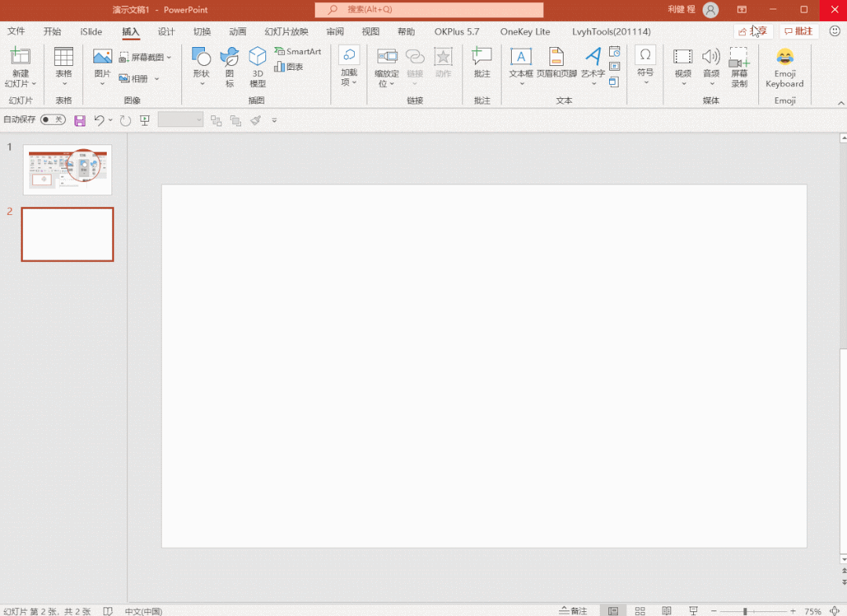Enable reading view in status bar

(666, 611)
